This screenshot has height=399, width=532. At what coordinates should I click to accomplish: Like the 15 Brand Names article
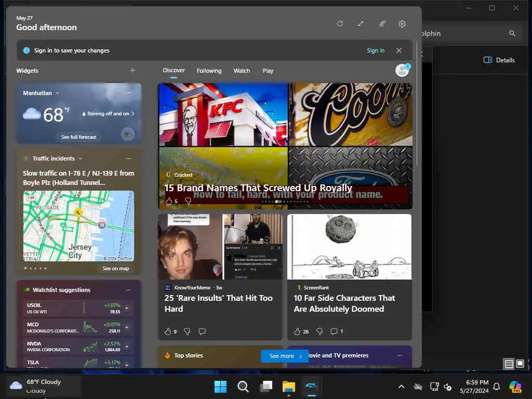169,201
